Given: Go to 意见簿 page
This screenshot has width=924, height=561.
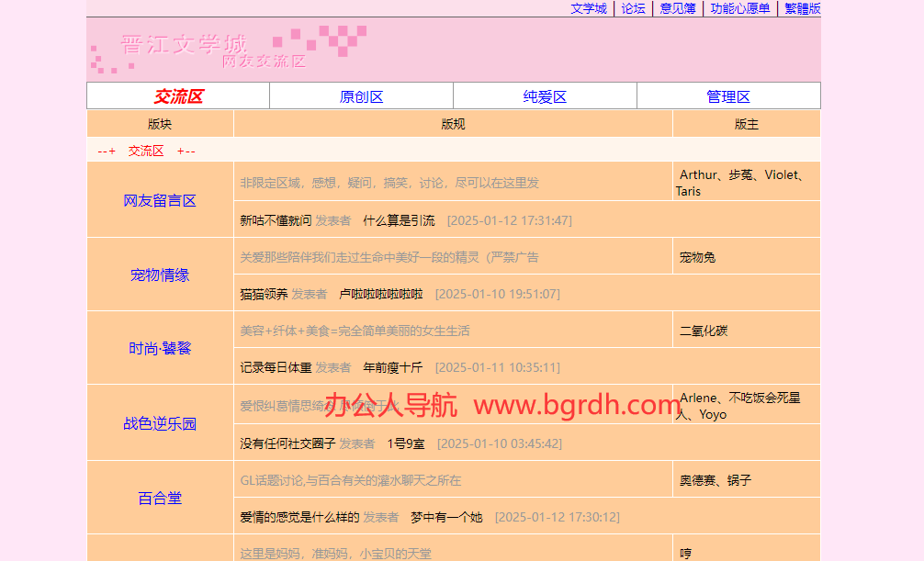Looking at the screenshot, I should [677, 8].
